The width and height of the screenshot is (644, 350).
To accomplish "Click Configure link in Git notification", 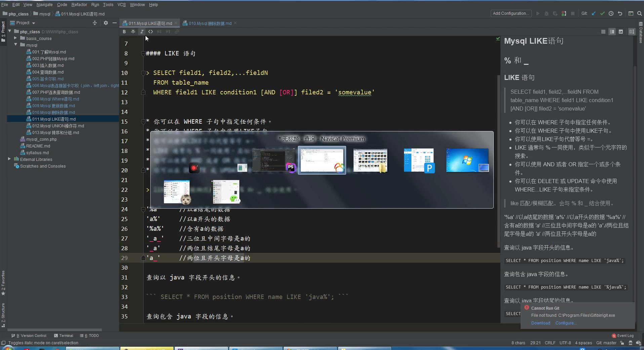I will click(x=566, y=323).
